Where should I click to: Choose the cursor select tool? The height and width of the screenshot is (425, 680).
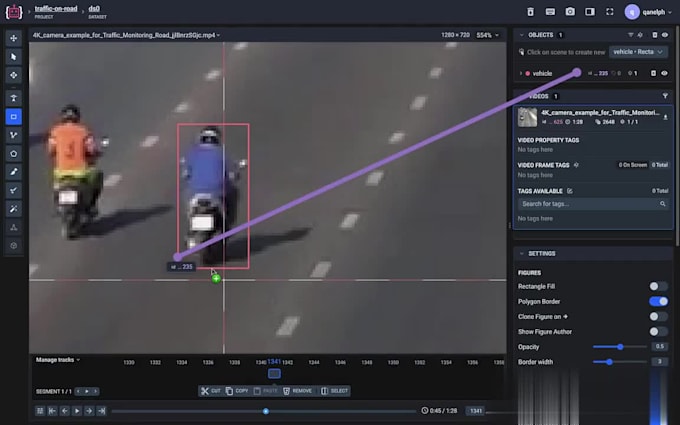click(14, 56)
